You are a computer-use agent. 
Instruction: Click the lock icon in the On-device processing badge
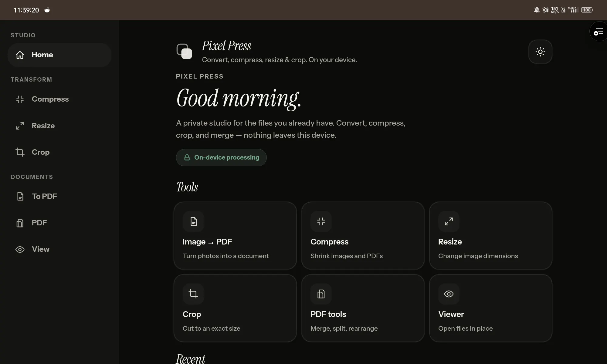[x=187, y=157]
